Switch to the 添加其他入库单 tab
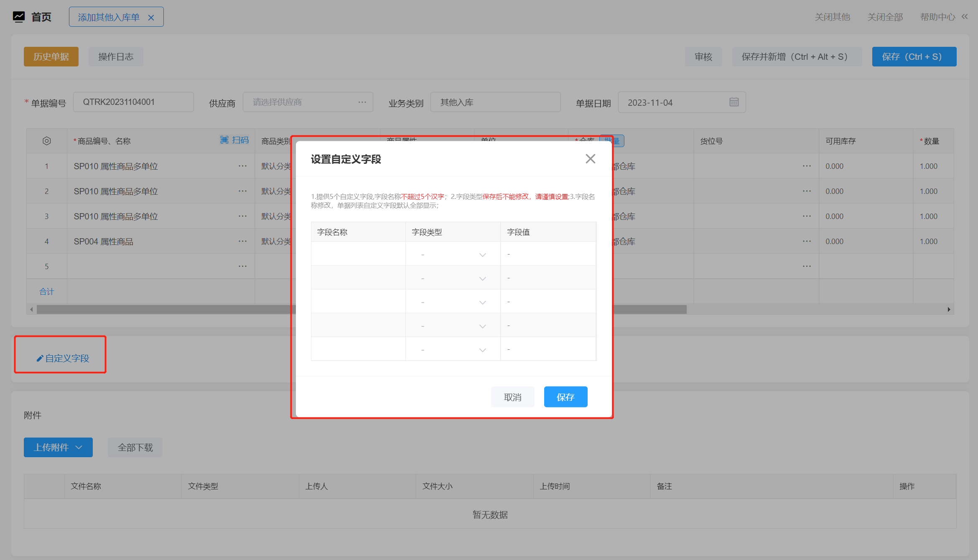 coord(109,17)
